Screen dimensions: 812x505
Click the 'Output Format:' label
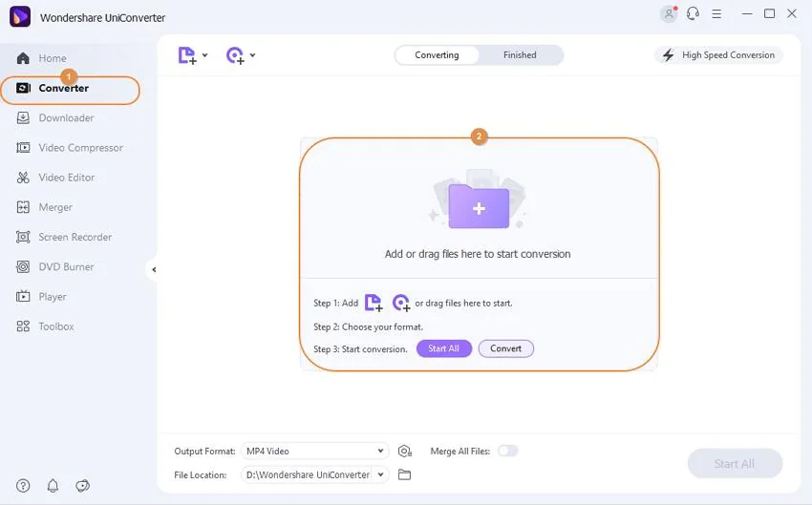204,452
